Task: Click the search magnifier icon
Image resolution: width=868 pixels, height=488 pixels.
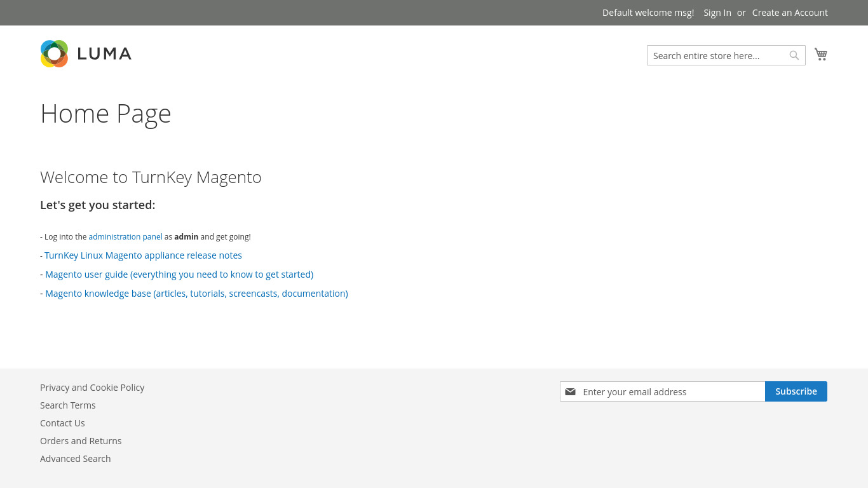Action: click(794, 55)
